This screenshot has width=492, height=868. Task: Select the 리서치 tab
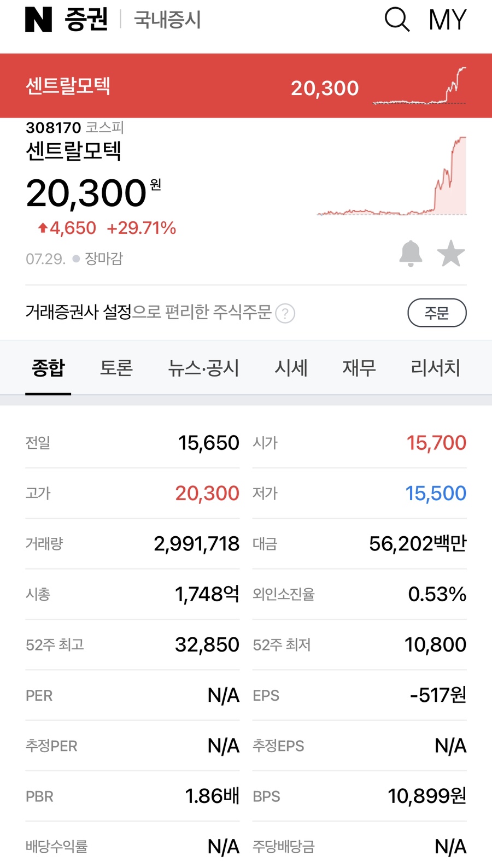435,368
